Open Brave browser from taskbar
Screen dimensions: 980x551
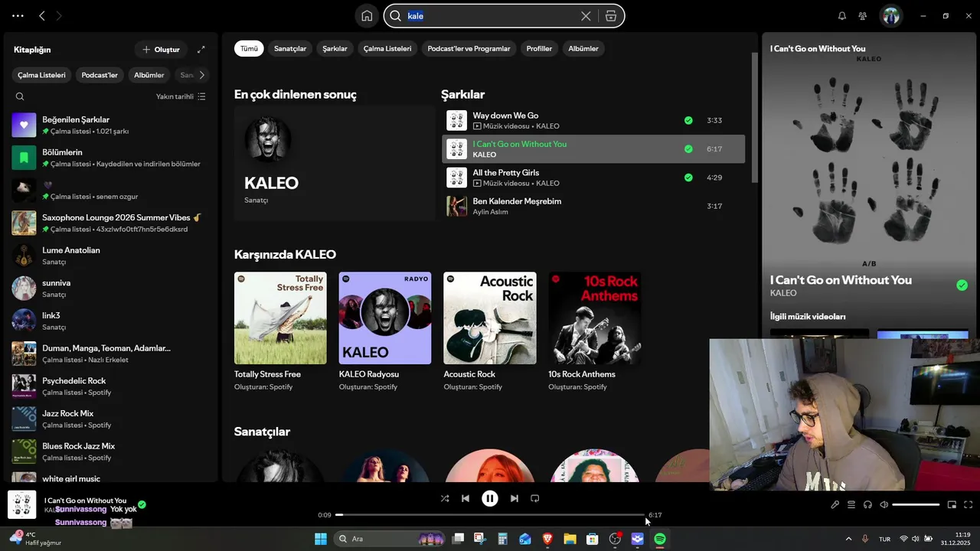(x=547, y=539)
